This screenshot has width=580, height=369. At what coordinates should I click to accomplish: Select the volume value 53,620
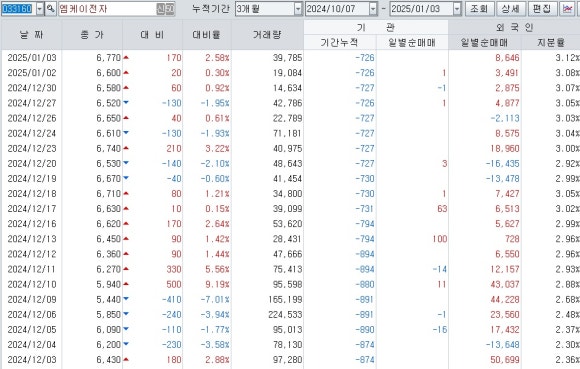pos(287,224)
